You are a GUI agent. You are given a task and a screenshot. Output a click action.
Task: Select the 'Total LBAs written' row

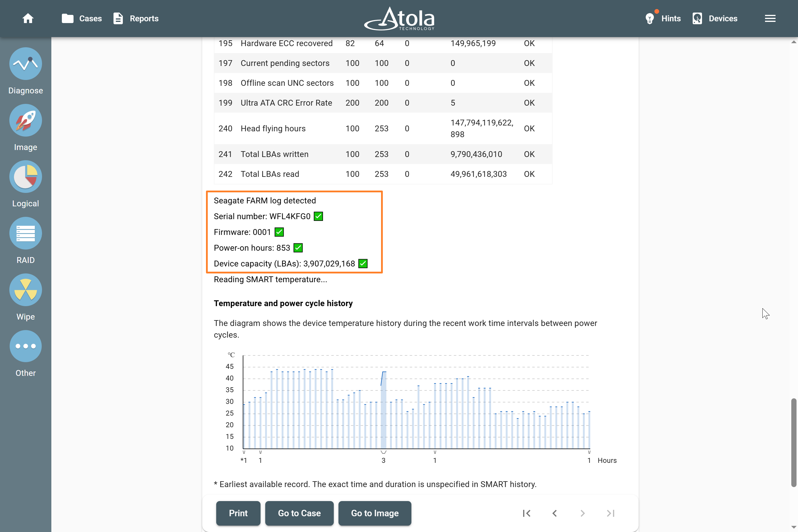(383, 154)
